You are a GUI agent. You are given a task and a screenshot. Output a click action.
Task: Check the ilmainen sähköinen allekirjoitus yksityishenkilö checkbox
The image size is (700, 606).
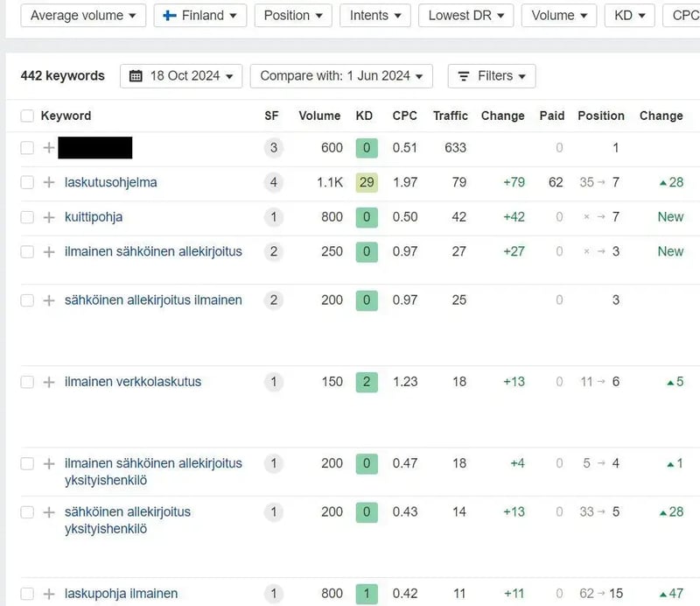click(x=27, y=464)
